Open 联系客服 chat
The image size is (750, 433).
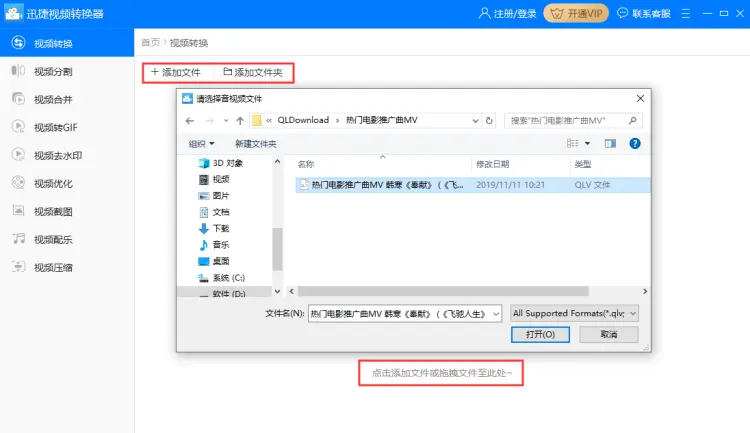point(644,13)
